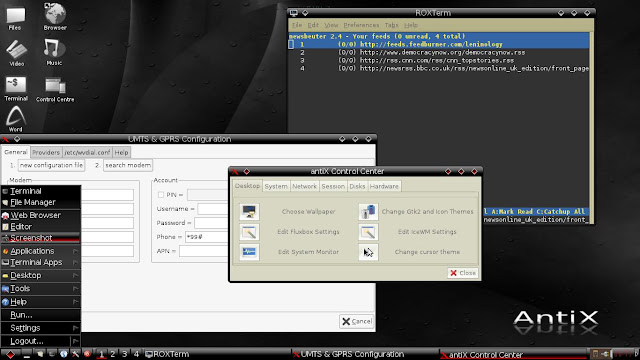Click the globe web browser icon in taskbar
Screen dimensions: 640x360
[64, 354]
